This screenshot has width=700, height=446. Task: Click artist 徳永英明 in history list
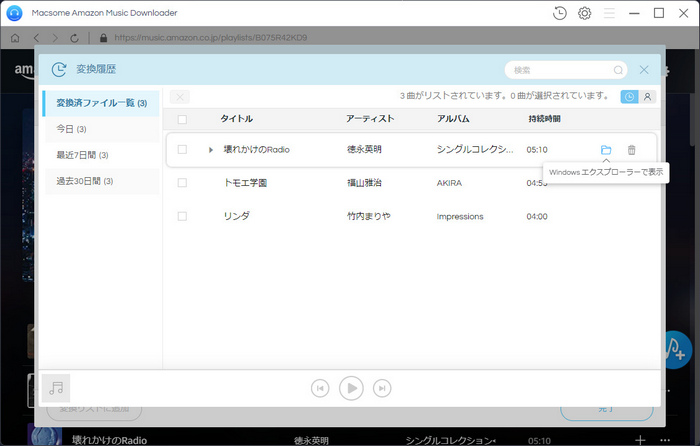pos(364,149)
